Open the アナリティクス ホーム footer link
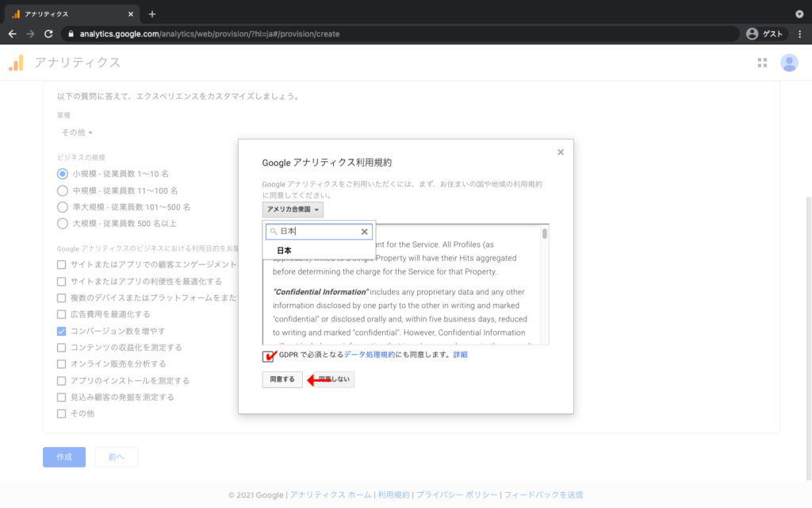Screen dimensions: 812x508 pos(331,495)
